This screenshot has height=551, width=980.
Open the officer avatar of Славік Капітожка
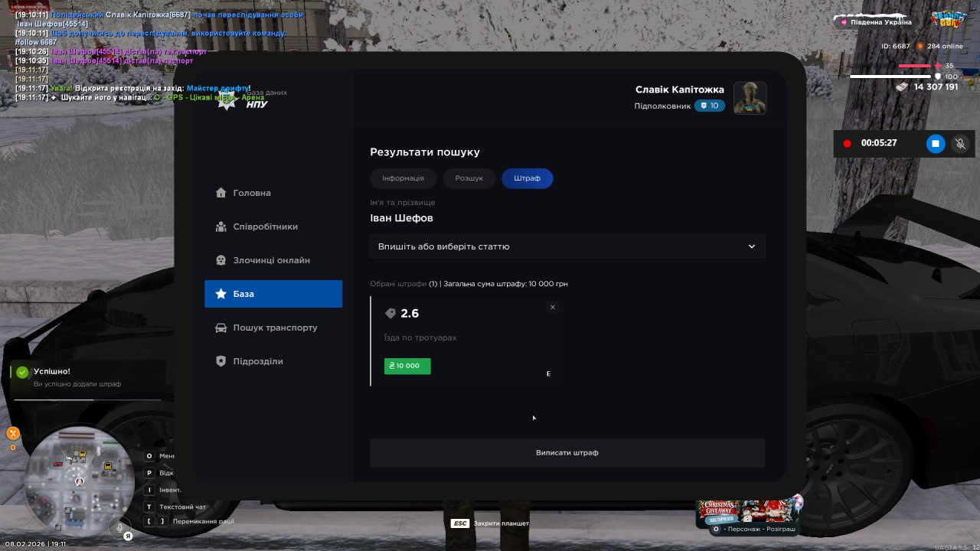pyautogui.click(x=750, y=98)
